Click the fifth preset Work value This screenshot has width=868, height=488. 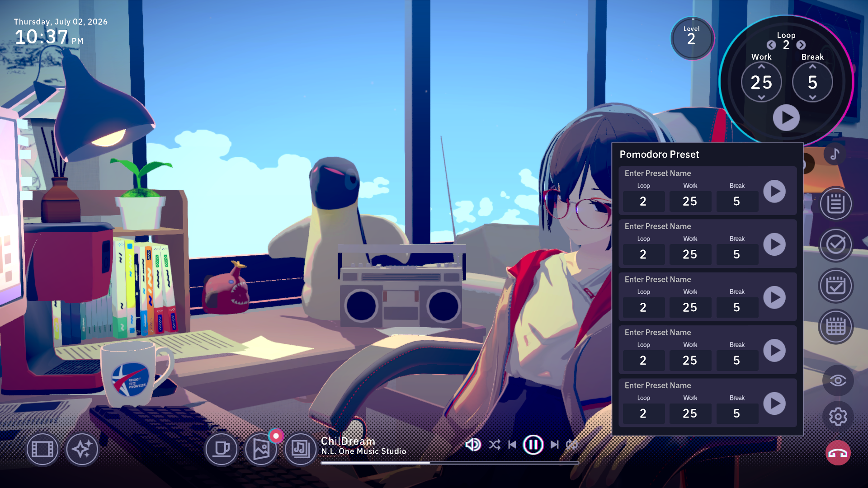[x=690, y=413]
